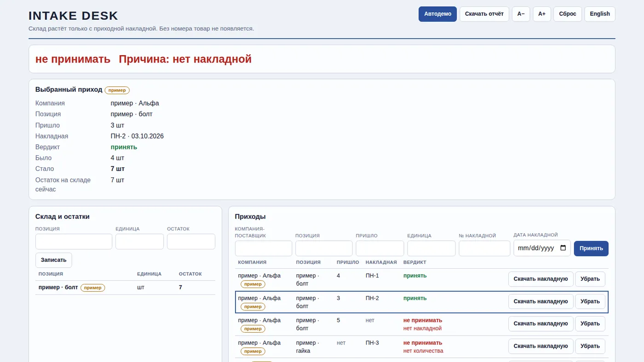The height and width of the screenshot is (362, 644).
Task: Click the blue Принять button
Action: tap(591, 249)
